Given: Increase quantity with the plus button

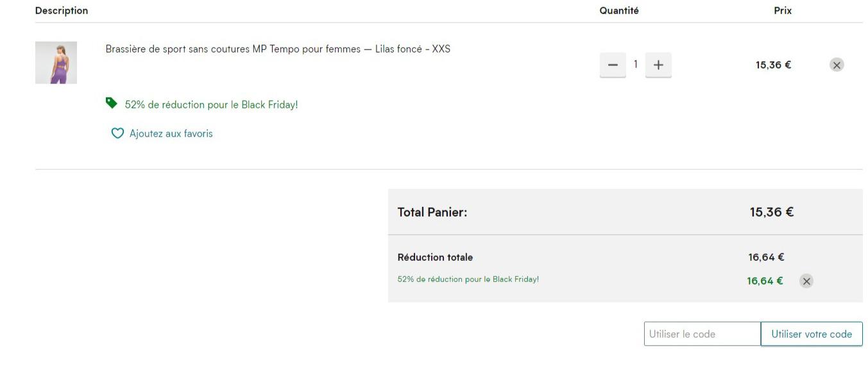Looking at the screenshot, I should [658, 65].
